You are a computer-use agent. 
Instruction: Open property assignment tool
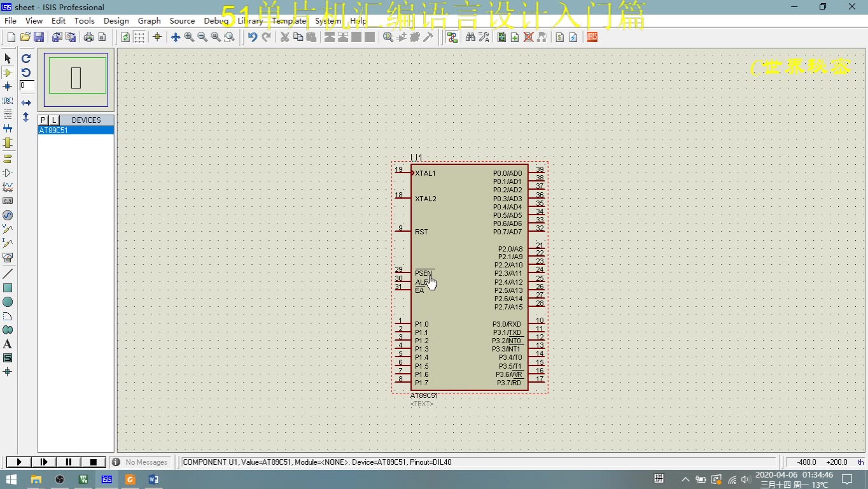[x=484, y=38]
